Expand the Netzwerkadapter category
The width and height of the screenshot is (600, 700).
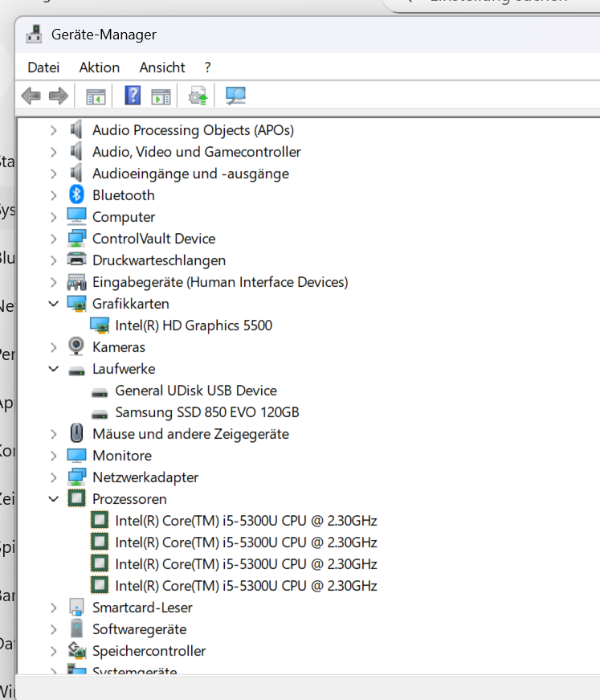tap(54, 477)
